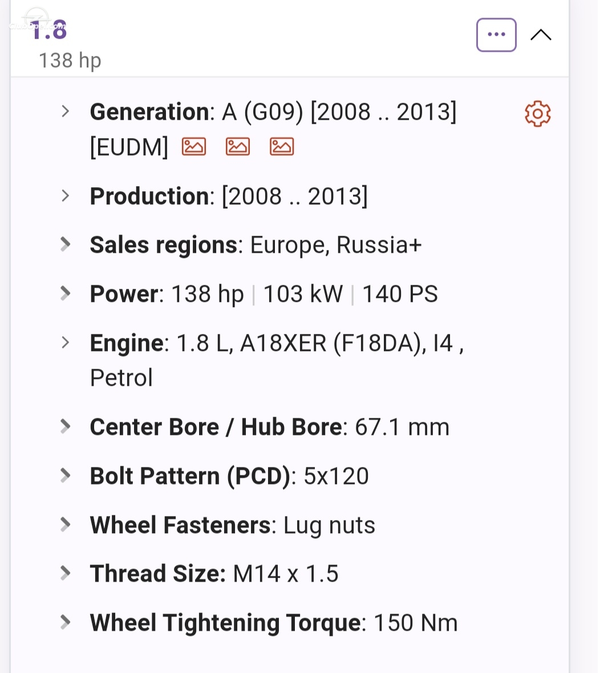This screenshot has height=673, width=616.
Task: Open the third generation image icon
Action: click(281, 146)
